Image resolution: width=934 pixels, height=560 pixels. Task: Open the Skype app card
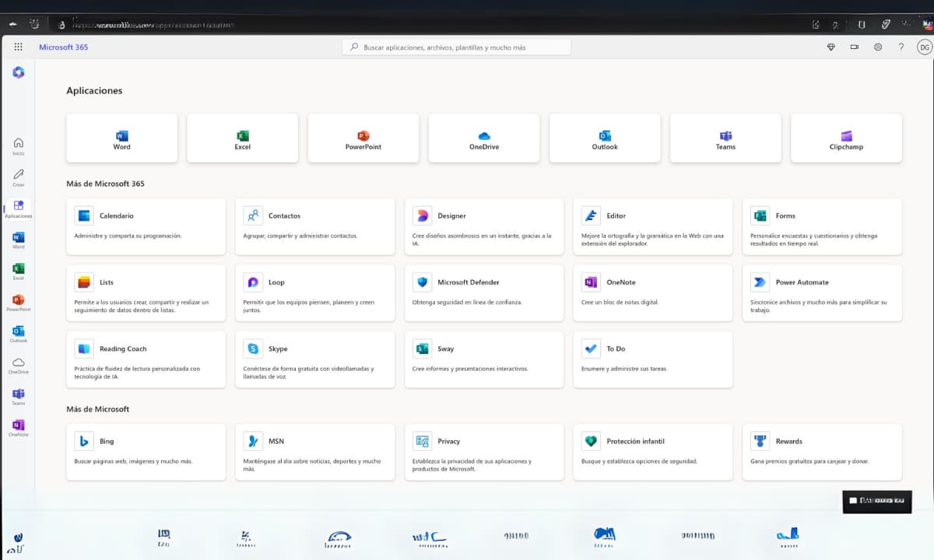click(x=315, y=359)
